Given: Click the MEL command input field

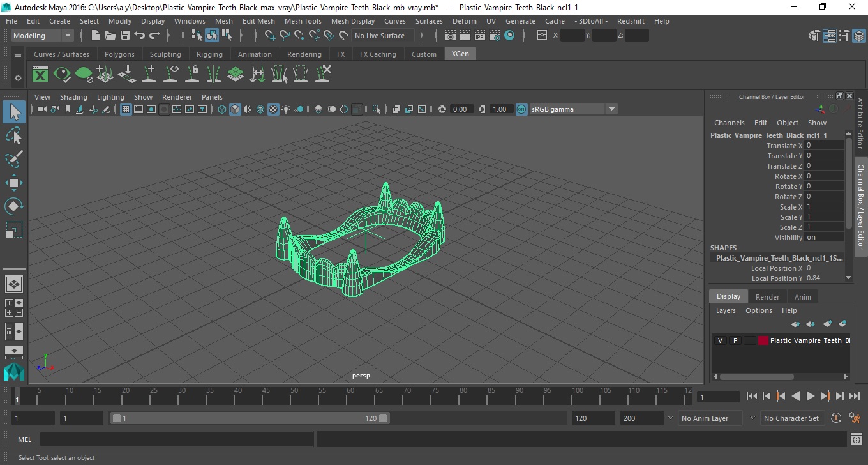Looking at the screenshot, I should tap(177, 439).
